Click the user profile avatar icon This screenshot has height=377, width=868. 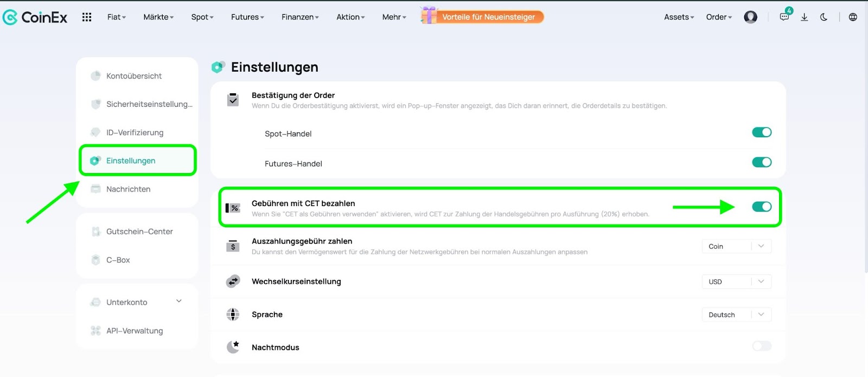[750, 17]
